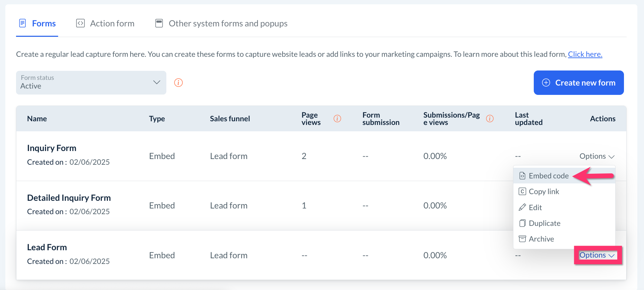The image size is (644, 290).
Task: Click the Submissions/Page views info icon
Action: pos(490,119)
